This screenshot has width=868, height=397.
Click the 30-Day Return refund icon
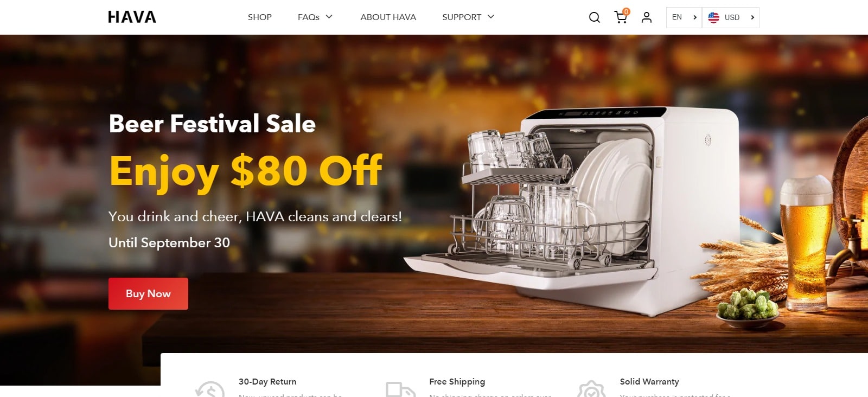210,389
